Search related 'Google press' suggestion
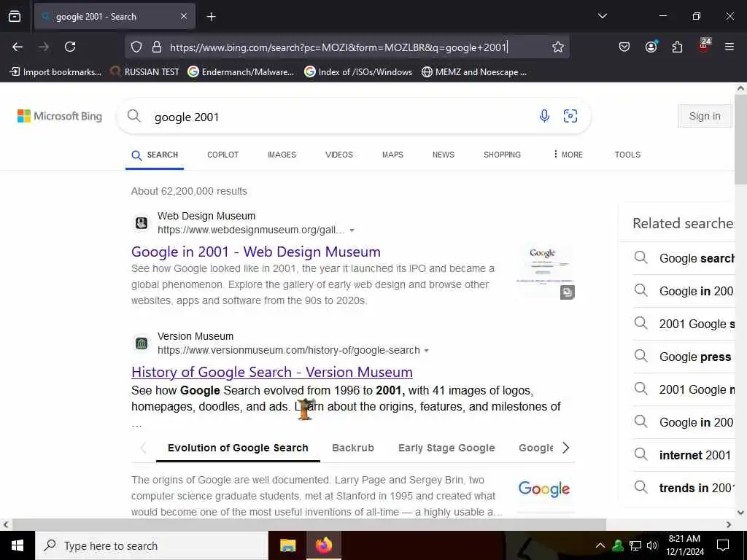The width and height of the screenshot is (747, 560). tap(684, 357)
